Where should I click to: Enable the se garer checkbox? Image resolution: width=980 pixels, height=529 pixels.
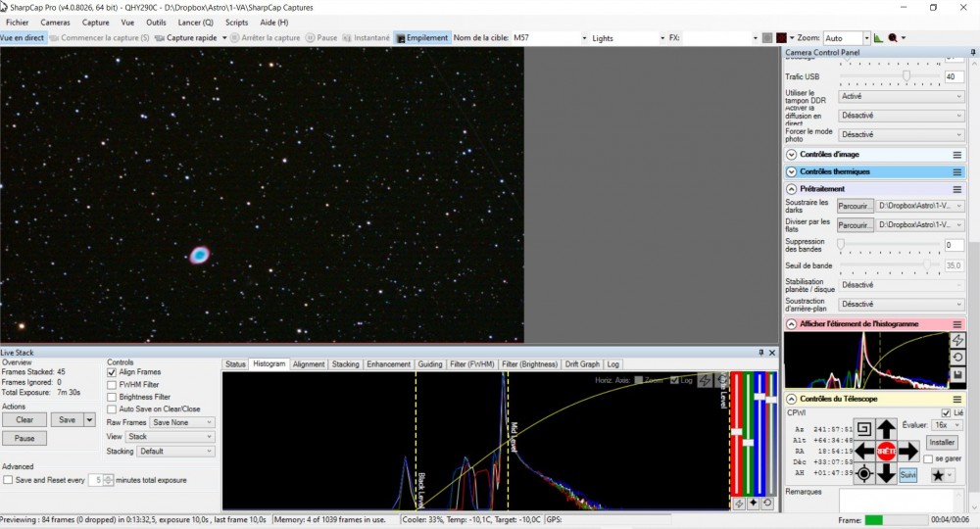coord(929,459)
